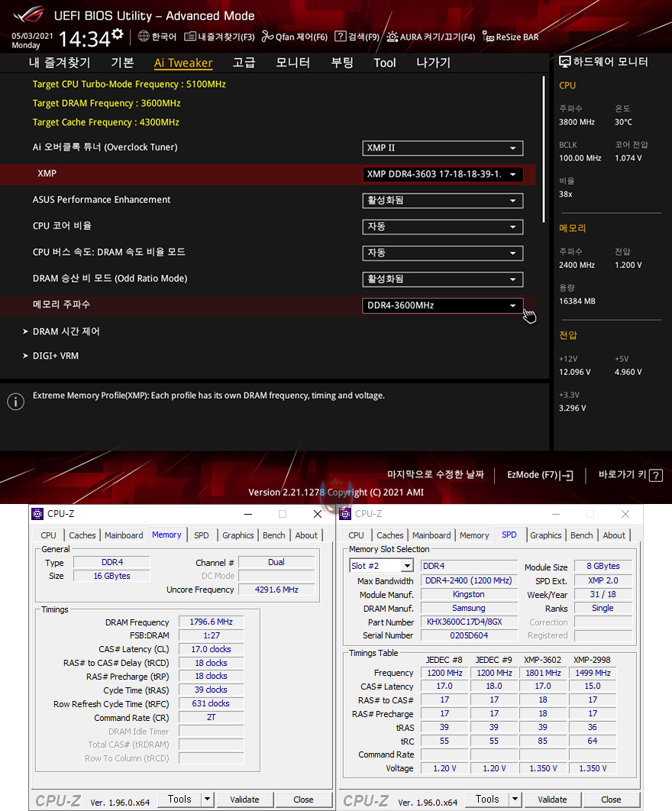Open My Favorites (F3) icon

[190, 36]
